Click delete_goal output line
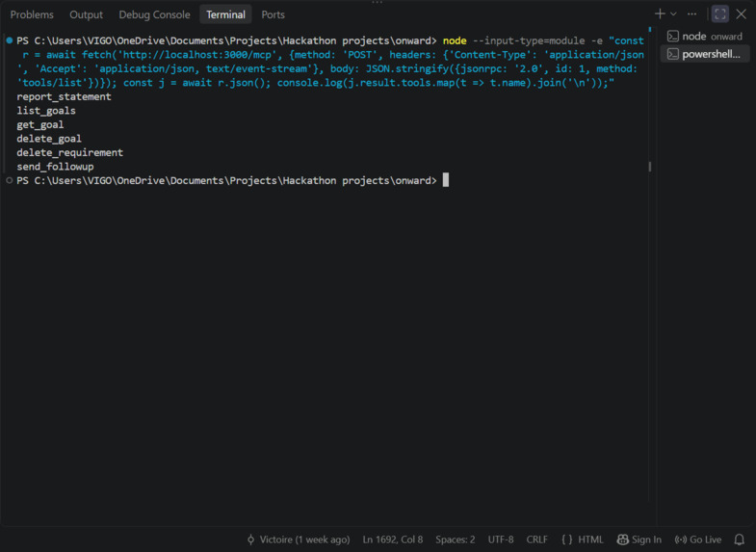 pos(49,139)
